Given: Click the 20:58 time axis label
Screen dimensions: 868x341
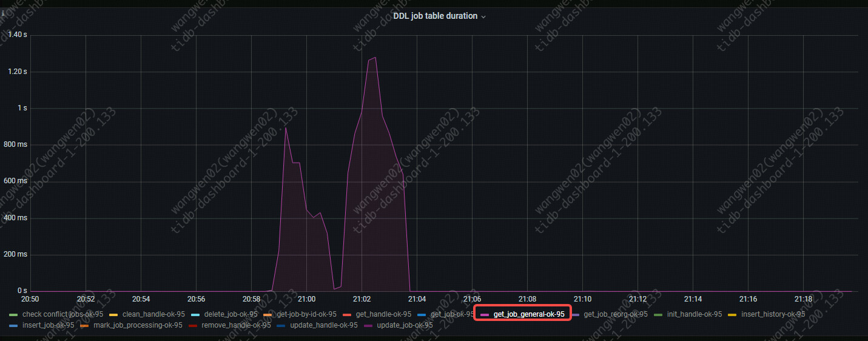Looking at the screenshot, I should [x=251, y=300].
